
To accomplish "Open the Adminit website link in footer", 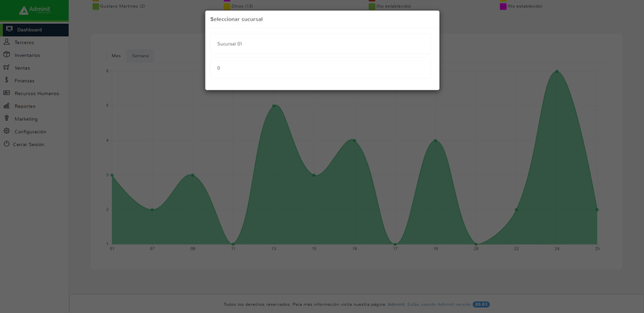I will point(396,305).
